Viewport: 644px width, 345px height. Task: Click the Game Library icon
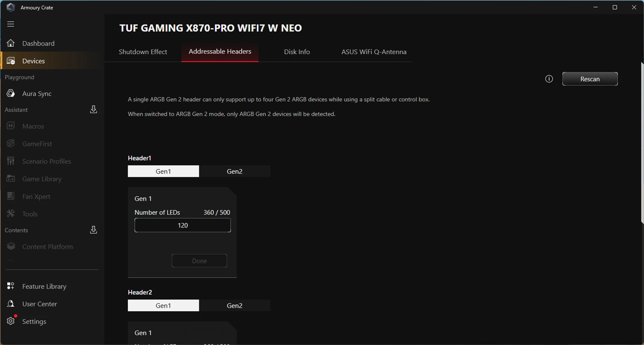point(11,179)
